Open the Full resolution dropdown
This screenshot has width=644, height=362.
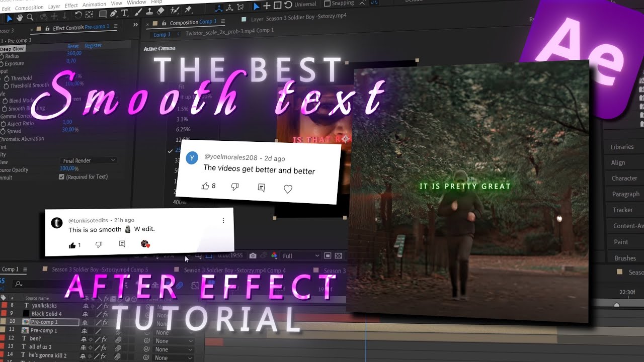tap(300, 256)
